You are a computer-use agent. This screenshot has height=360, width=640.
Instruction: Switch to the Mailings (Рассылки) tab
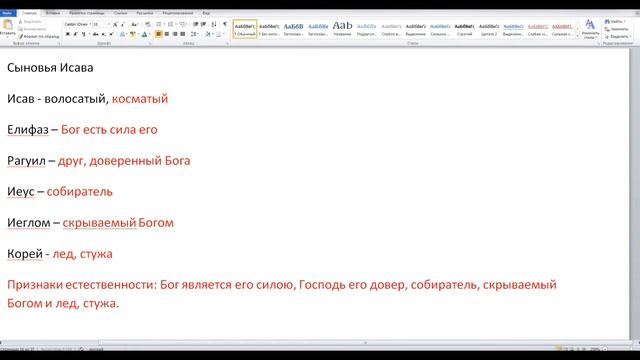click(145, 13)
